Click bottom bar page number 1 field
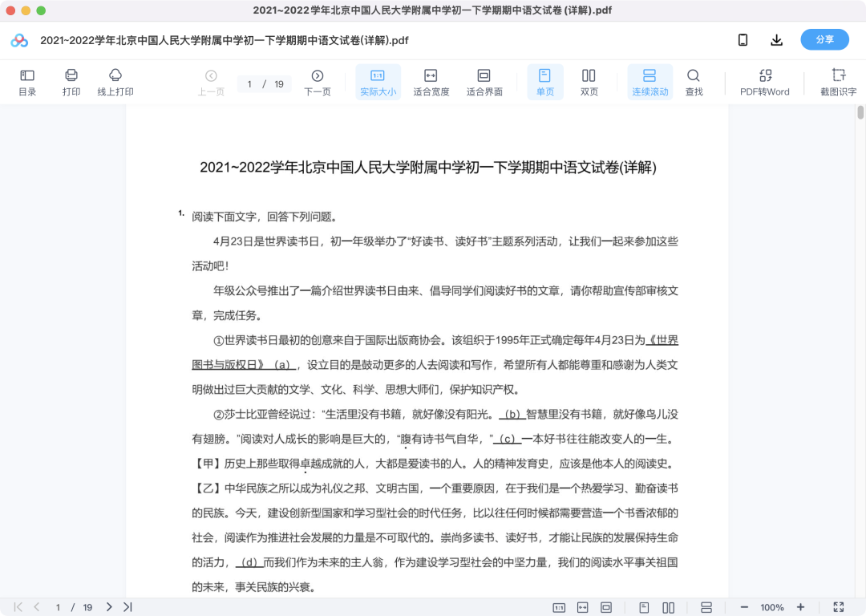The width and height of the screenshot is (866, 616). [58, 607]
